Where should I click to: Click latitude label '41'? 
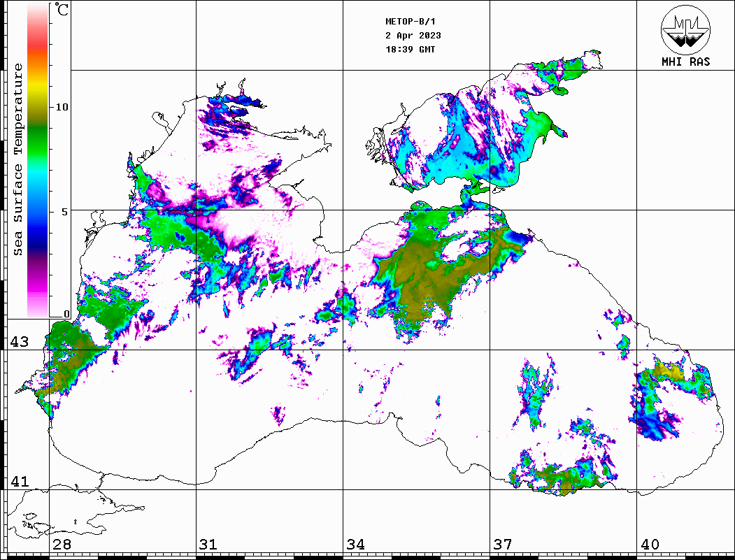pyautogui.click(x=20, y=481)
